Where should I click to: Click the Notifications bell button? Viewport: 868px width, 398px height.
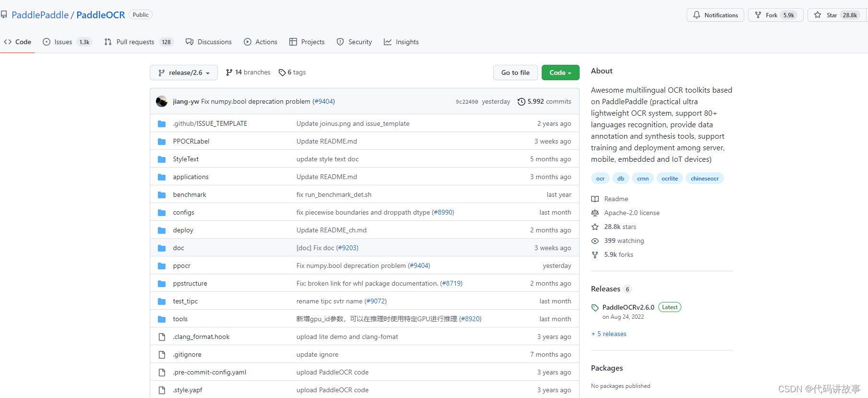tap(715, 15)
